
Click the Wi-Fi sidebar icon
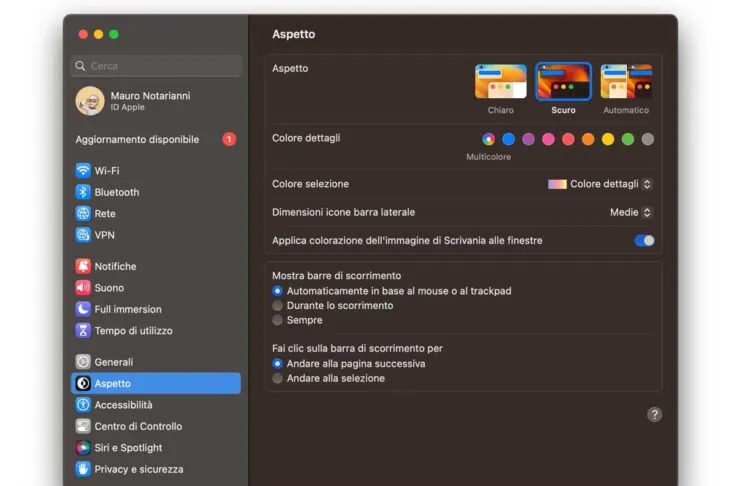pos(83,171)
